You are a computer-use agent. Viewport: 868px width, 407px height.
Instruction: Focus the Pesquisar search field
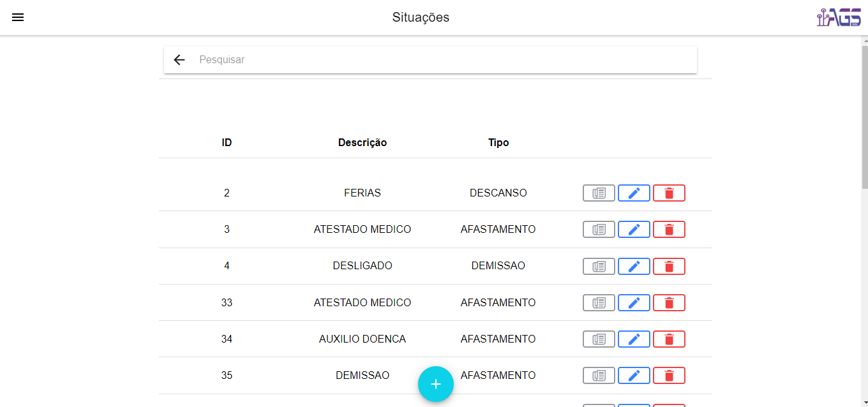tap(440, 60)
